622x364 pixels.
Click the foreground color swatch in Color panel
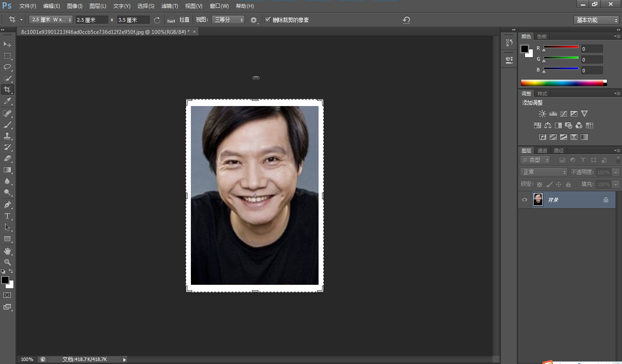point(525,49)
